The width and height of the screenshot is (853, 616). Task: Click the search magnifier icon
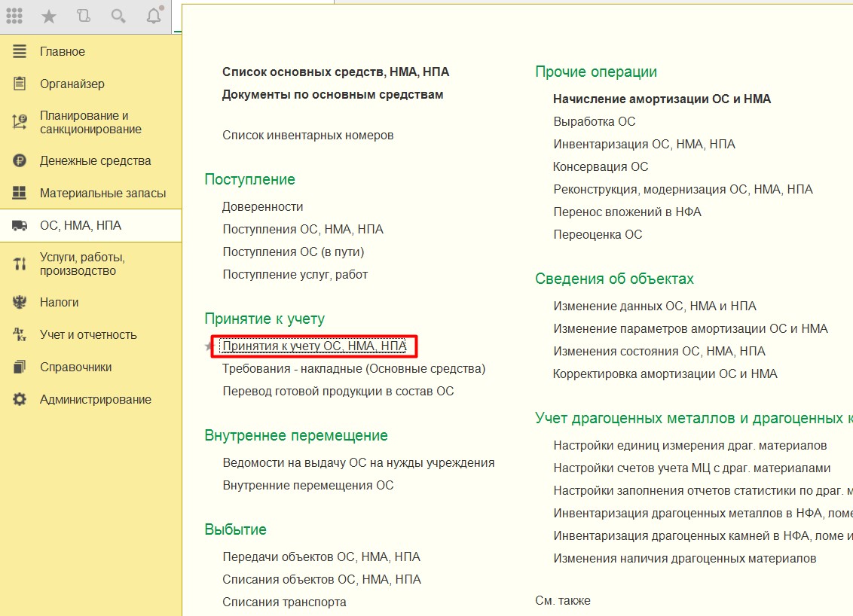pyautogui.click(x=118, y=17)
